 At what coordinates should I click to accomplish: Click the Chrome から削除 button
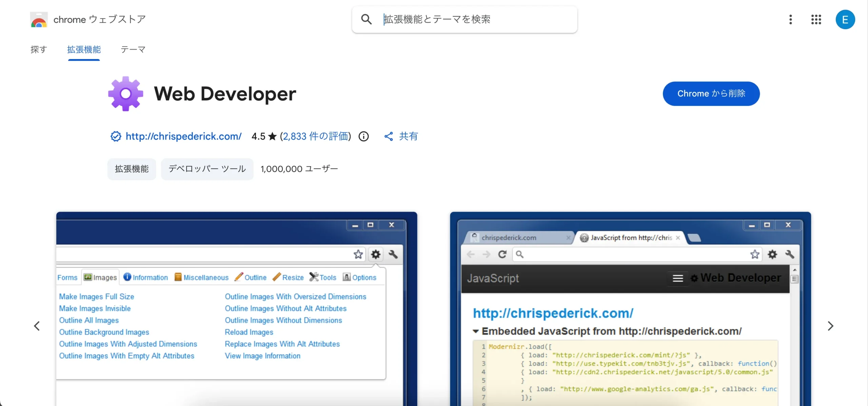(711, 94)
